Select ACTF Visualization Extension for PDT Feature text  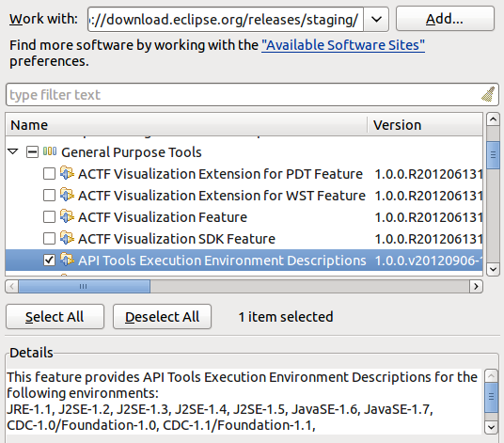tap(220, 174)
